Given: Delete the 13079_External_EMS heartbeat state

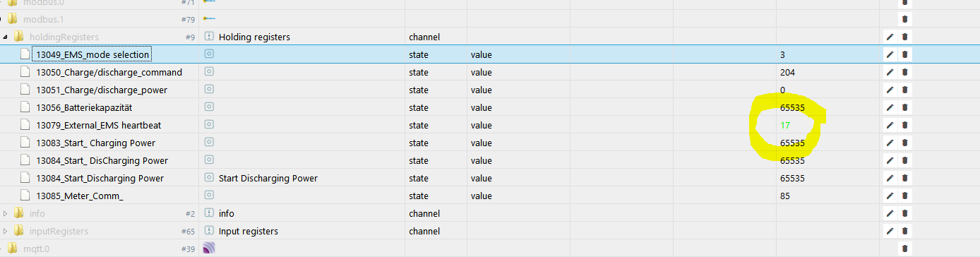Looking at the screenshot, I should click(904, 125).
